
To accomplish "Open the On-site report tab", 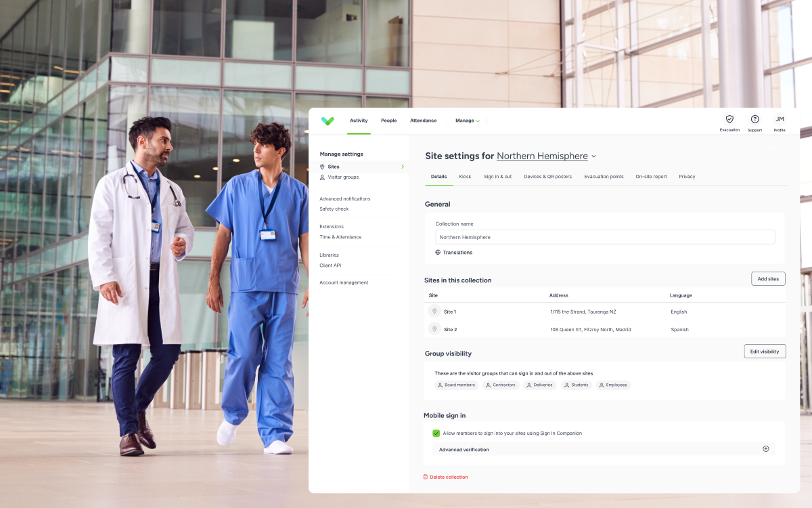I will (651, 177).
